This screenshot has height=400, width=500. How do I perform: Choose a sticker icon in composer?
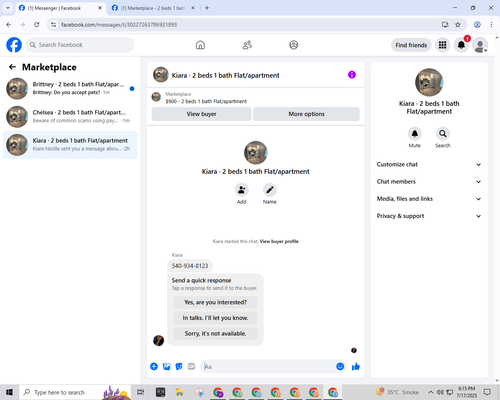(179, 367)
